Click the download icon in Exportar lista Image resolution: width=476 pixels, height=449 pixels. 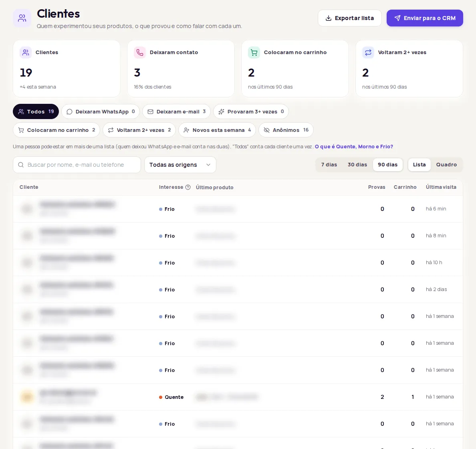[329, 18]
